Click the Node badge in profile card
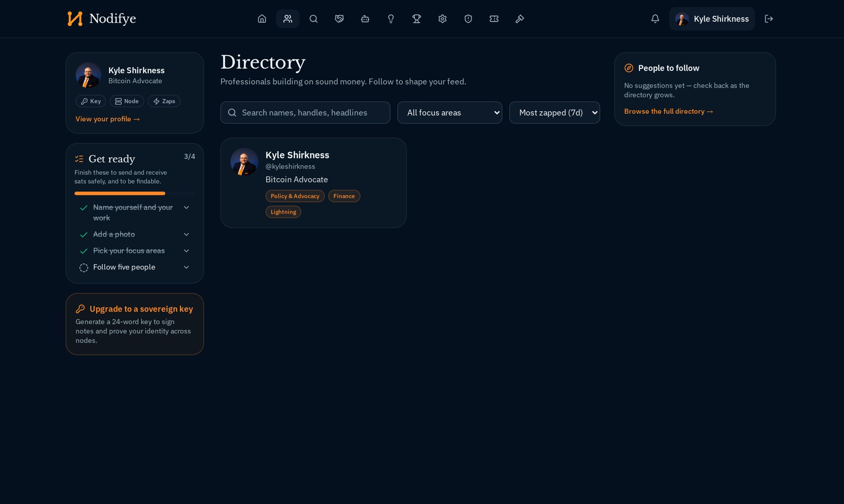The height and width of the screenshot is (504, 844). (127, 101)
